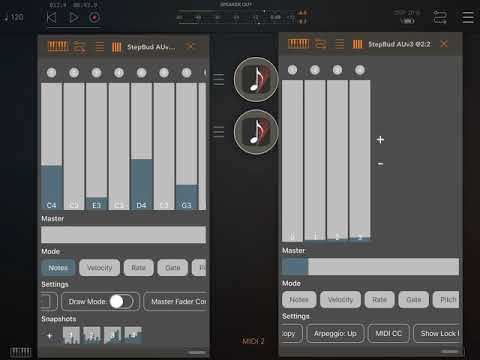Tap the Show Lock setting button

(x=437, y=333)
